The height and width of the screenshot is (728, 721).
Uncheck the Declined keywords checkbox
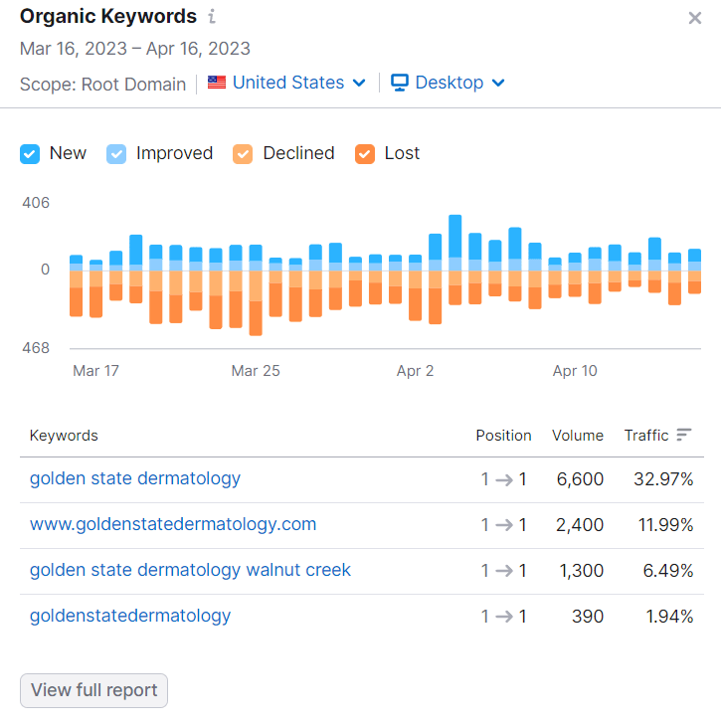click(243, 154)
